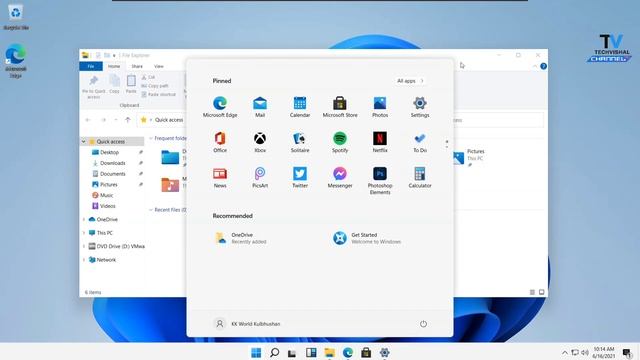Screen dimensions: 640x360
Task: Open Settings from the pinned apps
Action: click(x=420, y=107)
